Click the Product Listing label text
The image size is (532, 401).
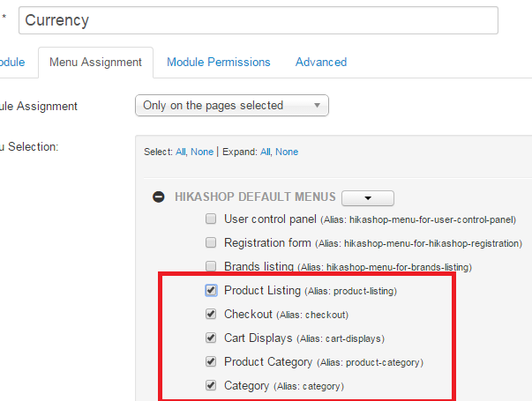point(262,290)
